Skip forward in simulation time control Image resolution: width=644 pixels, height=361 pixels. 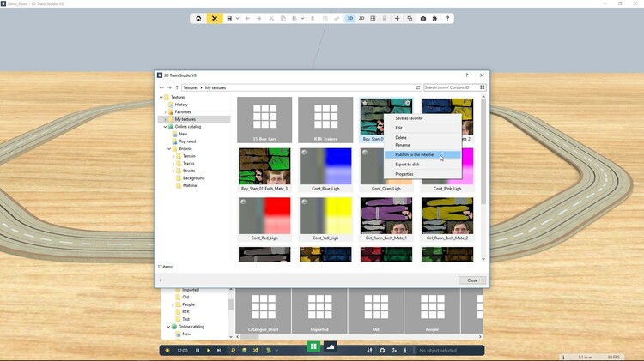[x=219, y=351]
